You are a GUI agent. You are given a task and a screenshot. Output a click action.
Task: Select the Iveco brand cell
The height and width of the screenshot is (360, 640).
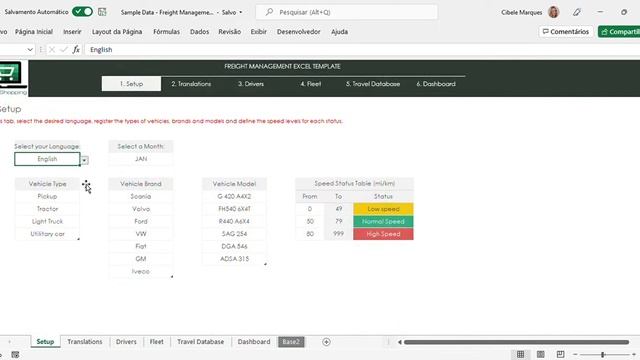141,271
